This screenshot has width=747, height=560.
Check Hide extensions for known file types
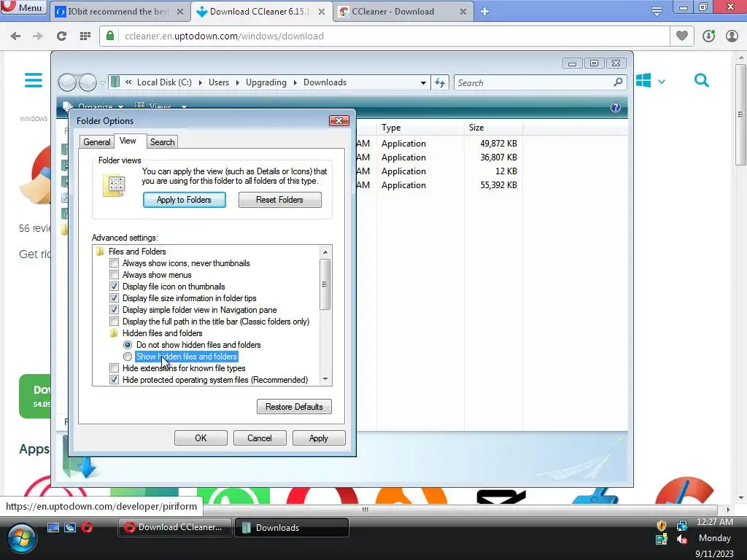(x=114, y=368)
